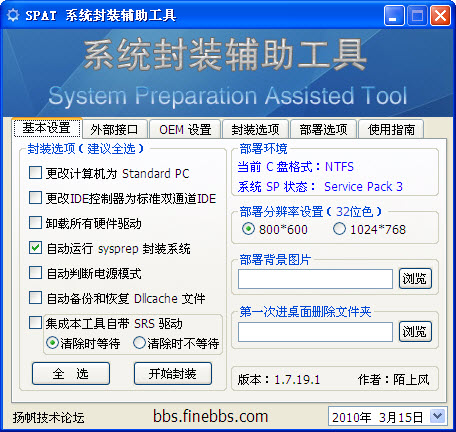Enable 更改IDE控制器为标准双通道IDE checkbox
The width and height of the screenshot is (456, 432).
[x=35, y=198]
